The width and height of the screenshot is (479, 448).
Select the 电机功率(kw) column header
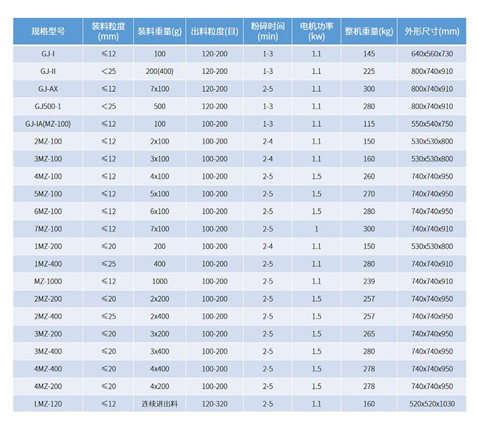coord(316,31)
